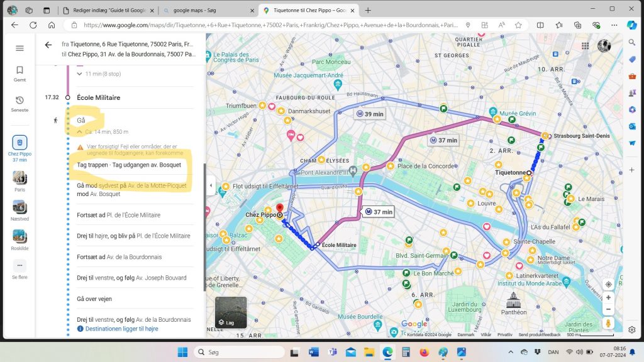Viewport: 644px width, 362px height.
Task: Collapse the 14 min walking steps
Action: [x=80, y=132]
